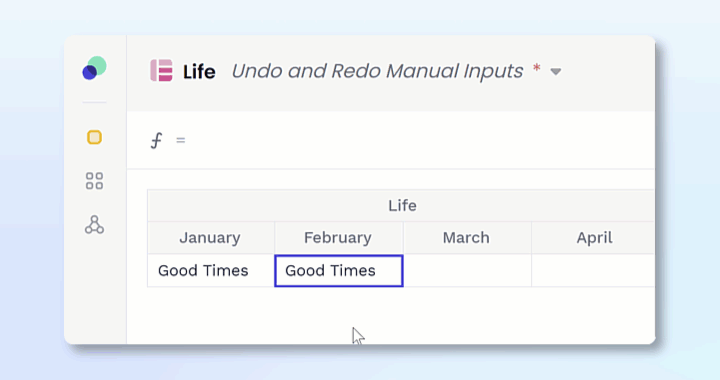Select the March column header

point(467,238)
